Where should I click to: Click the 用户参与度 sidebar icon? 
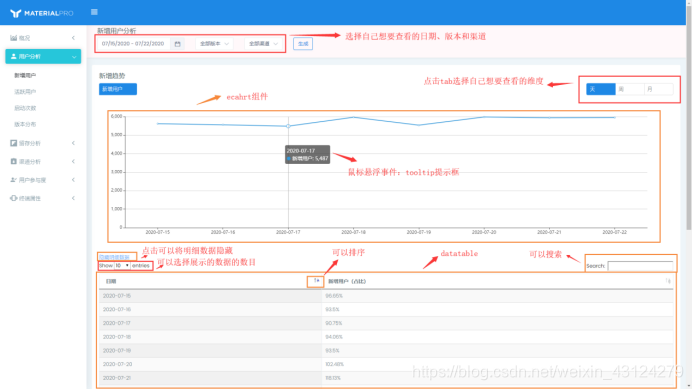click(13, 180)
